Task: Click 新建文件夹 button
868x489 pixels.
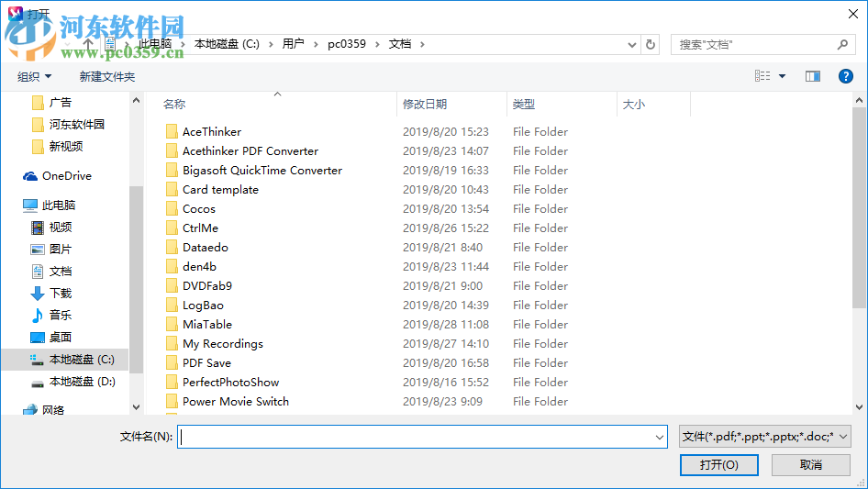Action: [x=106, y=76]
